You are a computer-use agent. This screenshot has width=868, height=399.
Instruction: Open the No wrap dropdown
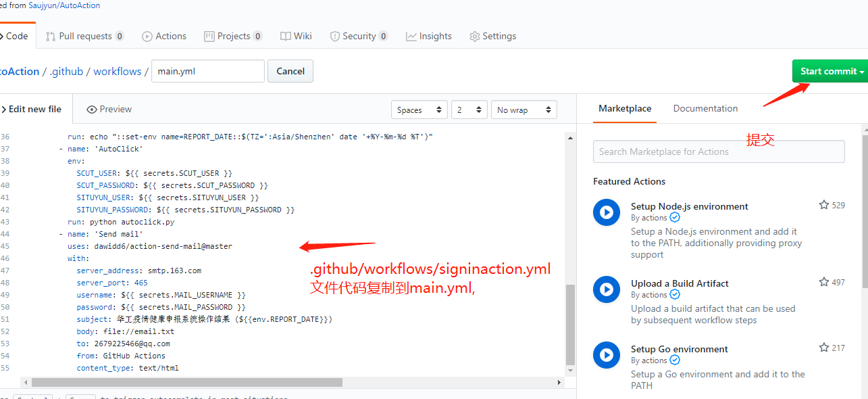(x=524, y=109)
